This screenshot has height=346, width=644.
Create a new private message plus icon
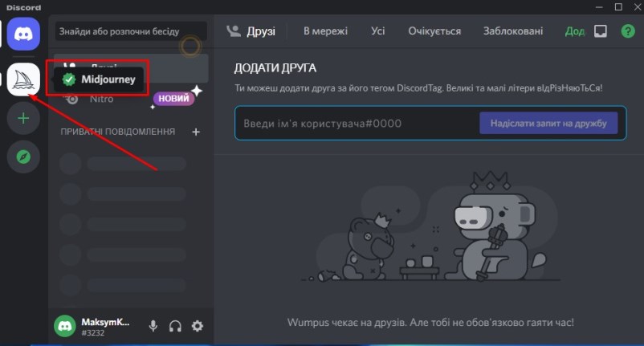[x=196, y=132]
